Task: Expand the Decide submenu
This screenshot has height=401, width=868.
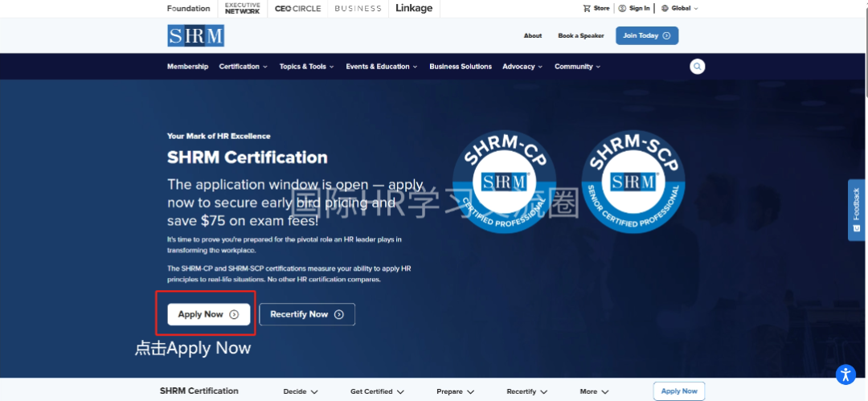Action: (x=301, y=391)
